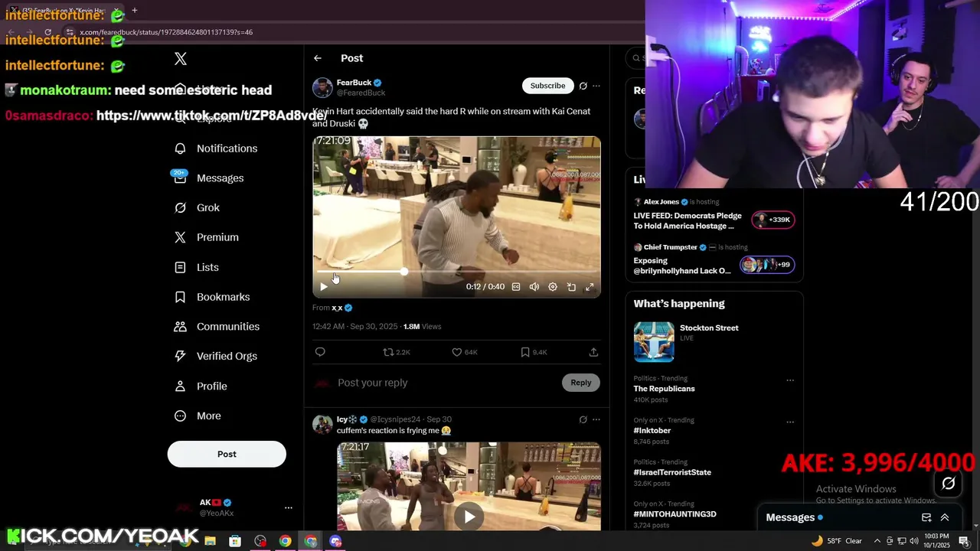Open Chief Trumpster hosted space
The height and width of the screenshot is (551, 980).
click(713, 259)
